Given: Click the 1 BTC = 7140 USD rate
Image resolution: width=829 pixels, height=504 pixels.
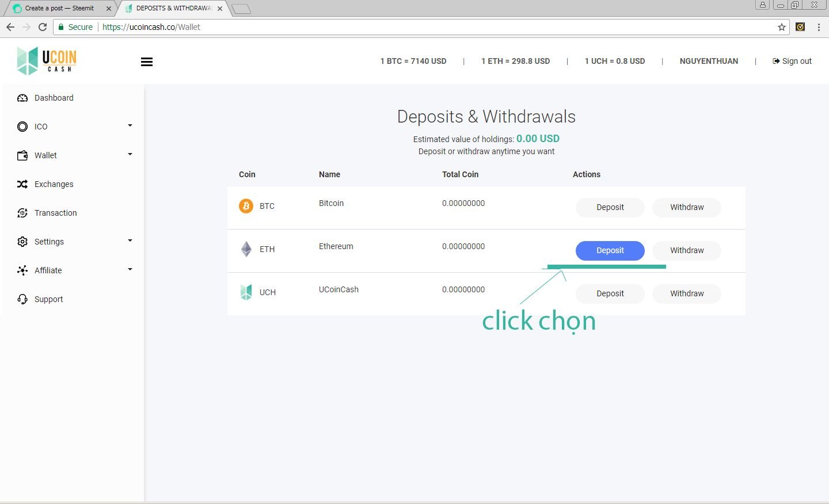Looking at the screenshot, I should [x=413, y=61].
